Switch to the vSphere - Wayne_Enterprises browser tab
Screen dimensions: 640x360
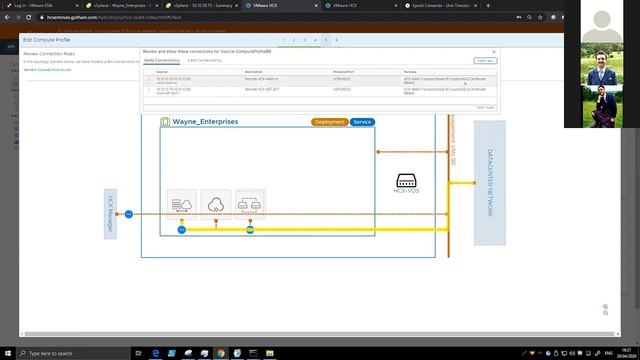(x=122, y=6)
